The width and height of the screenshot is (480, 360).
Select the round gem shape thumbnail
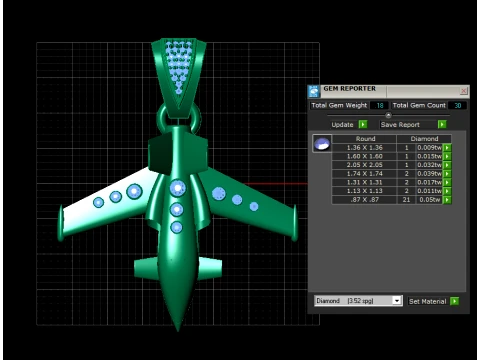click(x=322, y=144)
